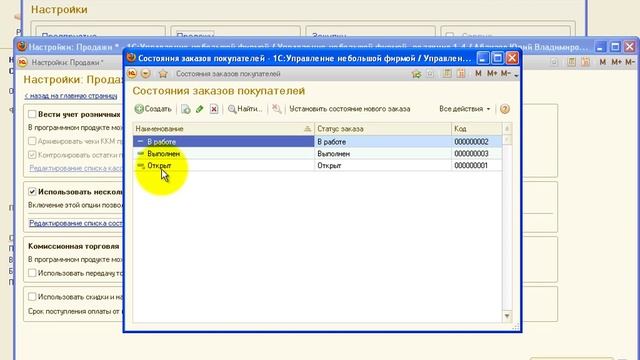This screenshot has width=640, height=360.
Task: Switch to Настройки: Продажи tab in background window
Action: pyautogui.click(x=67, y=62)
